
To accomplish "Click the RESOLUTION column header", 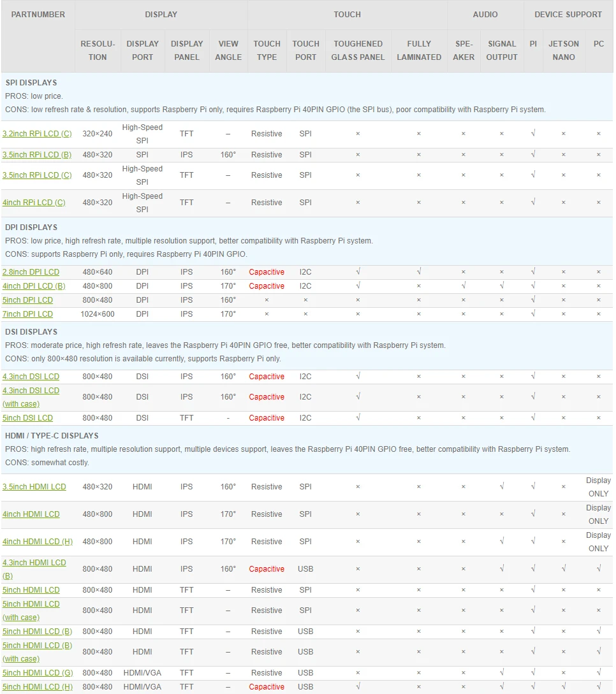I will pos(98,50).
